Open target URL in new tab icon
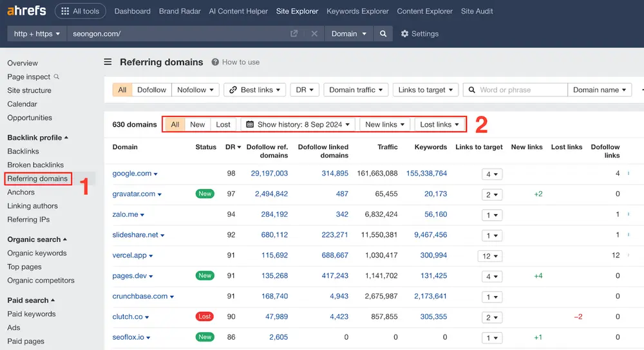The width and height of the screenshot is (644, 350). 294,33
